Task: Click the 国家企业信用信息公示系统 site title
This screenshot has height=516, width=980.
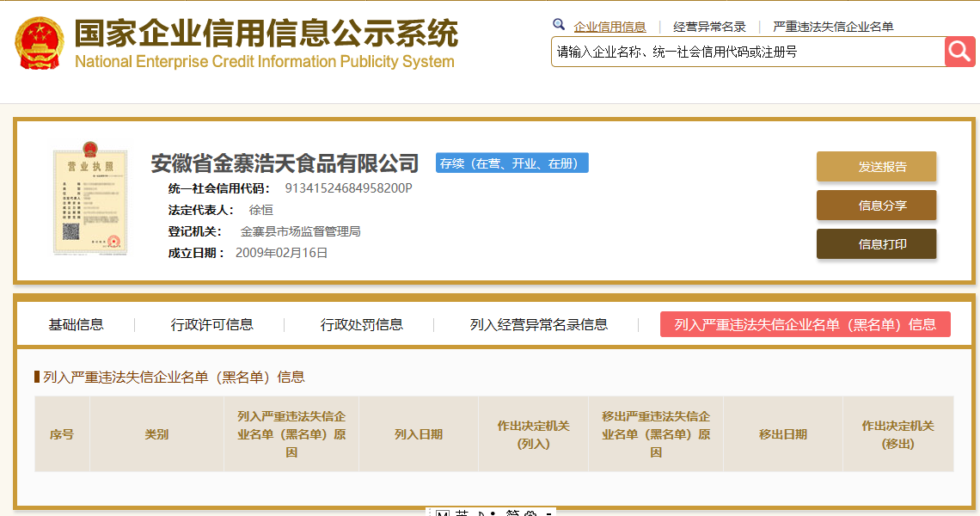Action: (x=266, y=34)
